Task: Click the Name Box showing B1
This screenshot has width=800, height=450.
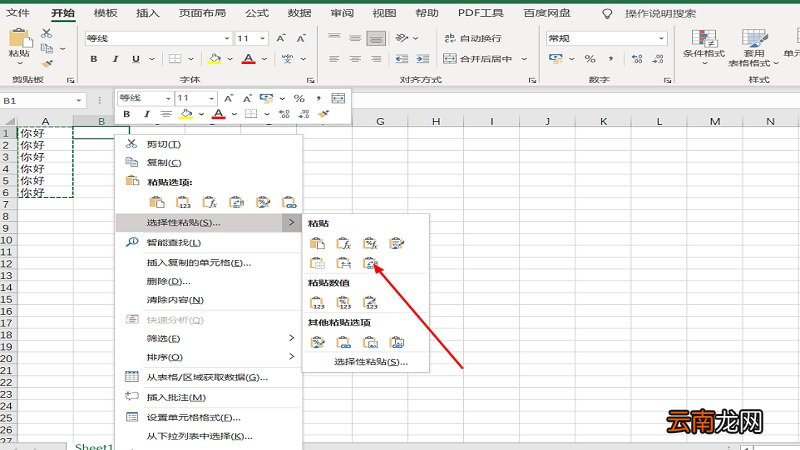Action: (x=42, y=101)
